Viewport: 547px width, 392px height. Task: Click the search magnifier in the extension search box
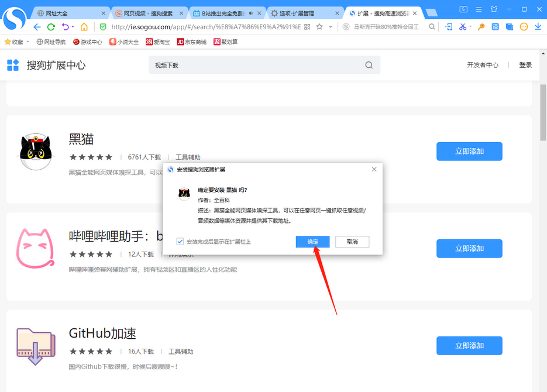(x=369, y=66)
